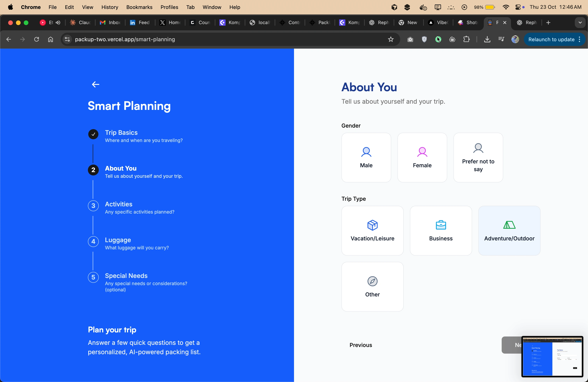588x382 pixels.
Task: Click the back arrow above Smart Planning
Action: [96, 84]
